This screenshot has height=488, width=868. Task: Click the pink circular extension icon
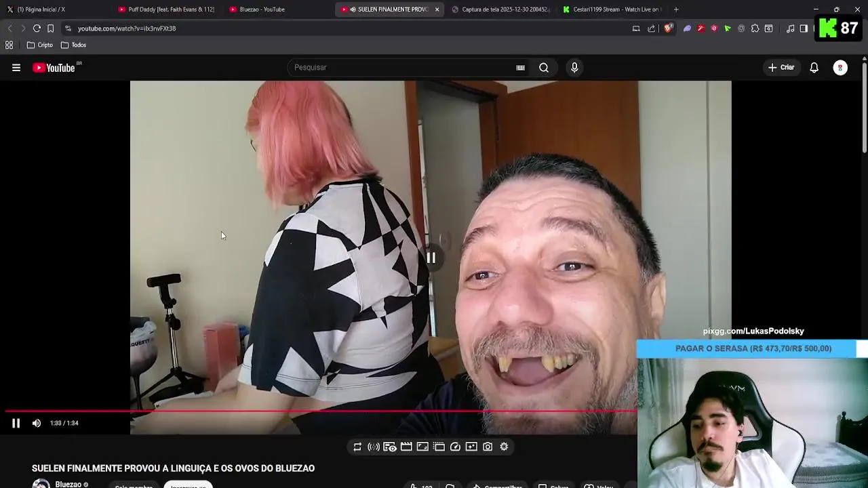(x=714, y=28)
